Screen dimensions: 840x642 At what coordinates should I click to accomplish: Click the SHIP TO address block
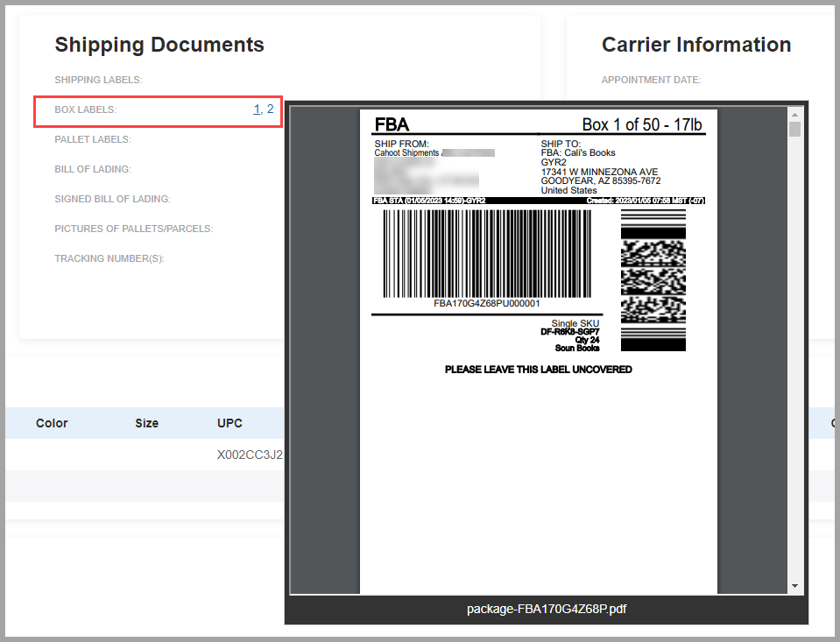click(x=601, y=167)
